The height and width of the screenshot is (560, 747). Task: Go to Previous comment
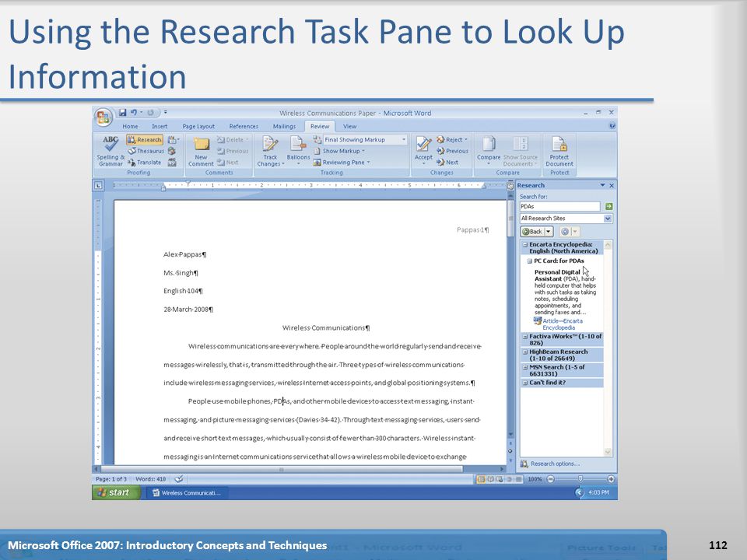click(x=233, y=151)
